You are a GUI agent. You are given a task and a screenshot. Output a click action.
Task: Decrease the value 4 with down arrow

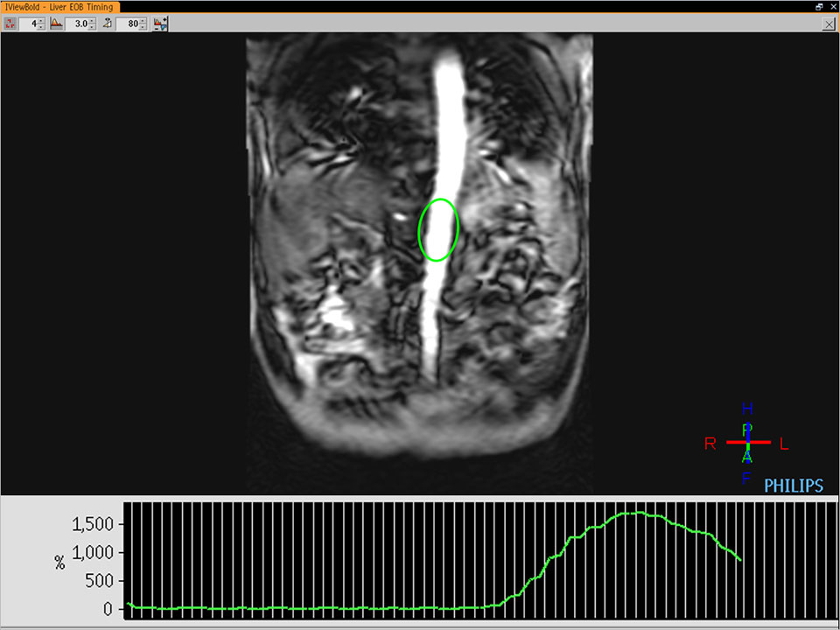pos(41,27)
